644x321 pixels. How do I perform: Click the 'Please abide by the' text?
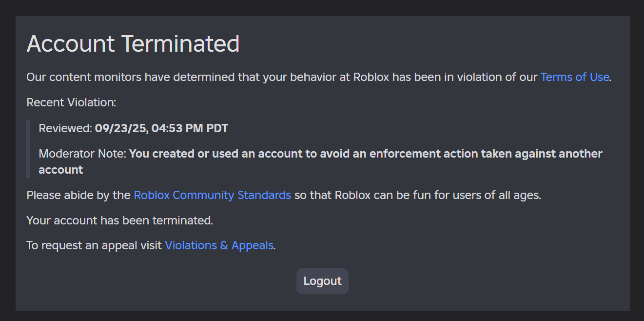pyautogui.click(x=79, y=195)
